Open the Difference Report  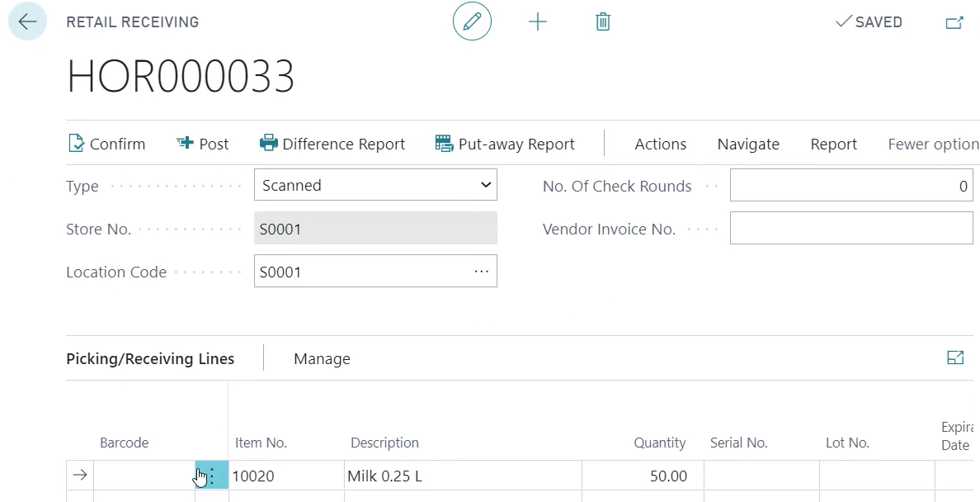pos(332,144)
